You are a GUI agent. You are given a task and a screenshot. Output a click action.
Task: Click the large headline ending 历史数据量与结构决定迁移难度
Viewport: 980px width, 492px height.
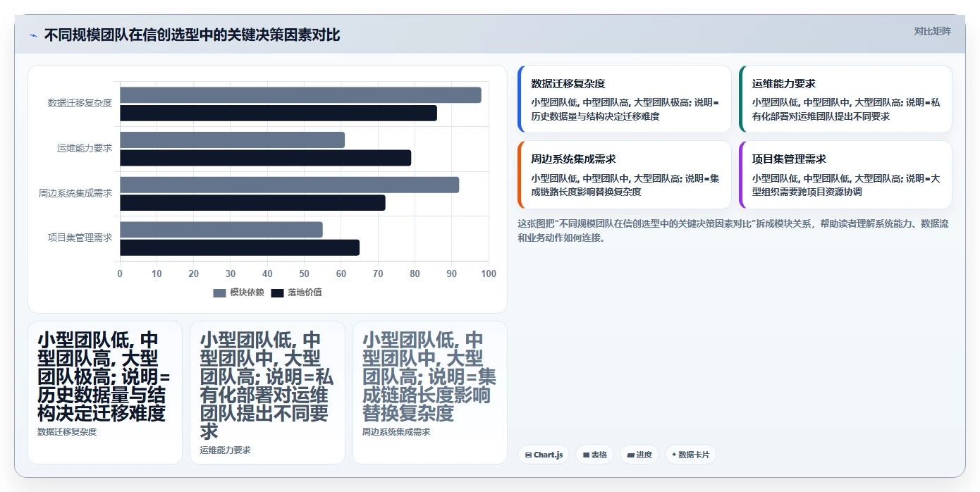point(104,376)
